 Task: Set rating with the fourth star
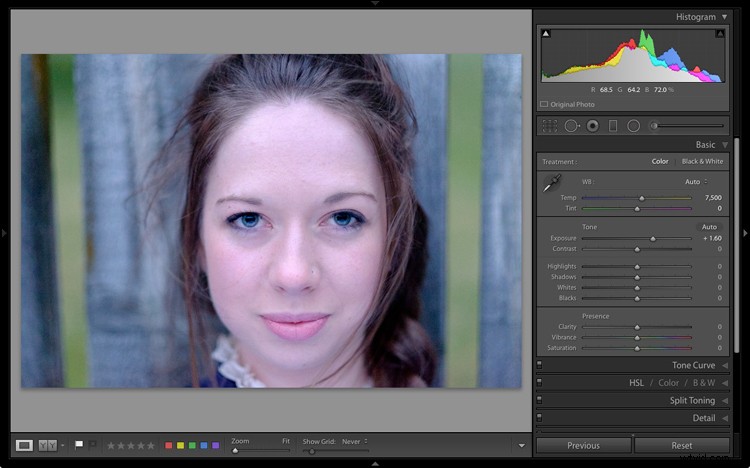[141, 446]
